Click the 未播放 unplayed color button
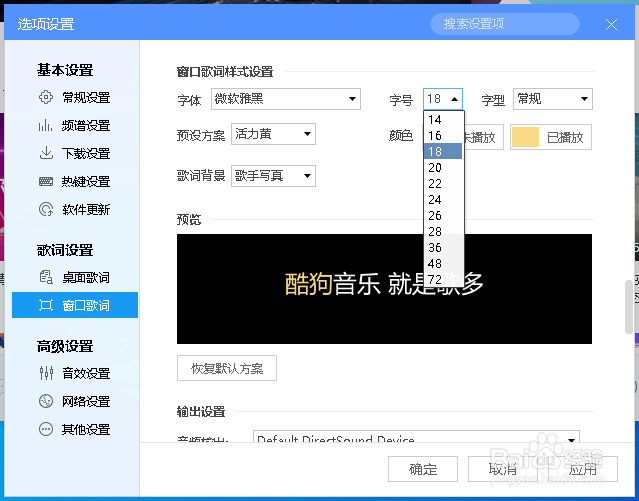The width and height of the screenshot is (639, 501). 484,137
